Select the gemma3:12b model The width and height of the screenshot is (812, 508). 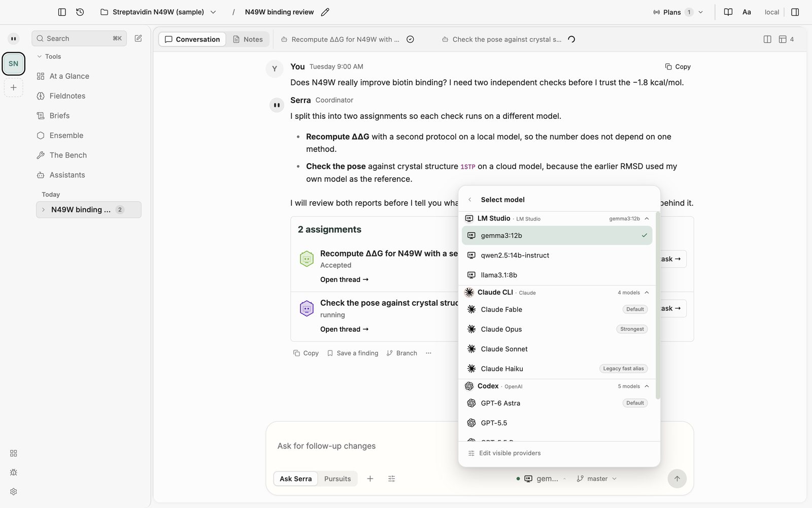557,235
